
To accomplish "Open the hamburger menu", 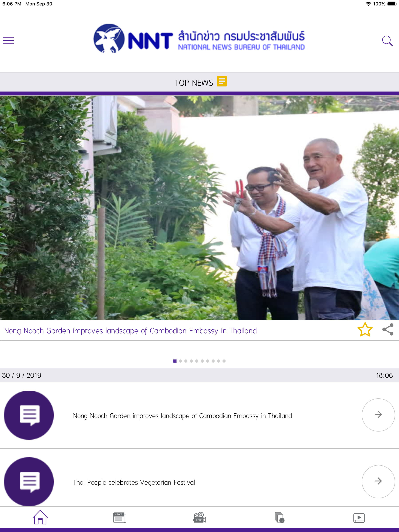I will click(8, 40).
